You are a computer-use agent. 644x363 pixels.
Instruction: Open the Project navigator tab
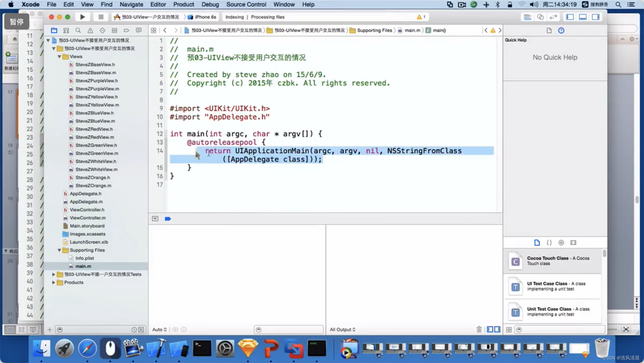pyautogui.click(x=54, y=30)
